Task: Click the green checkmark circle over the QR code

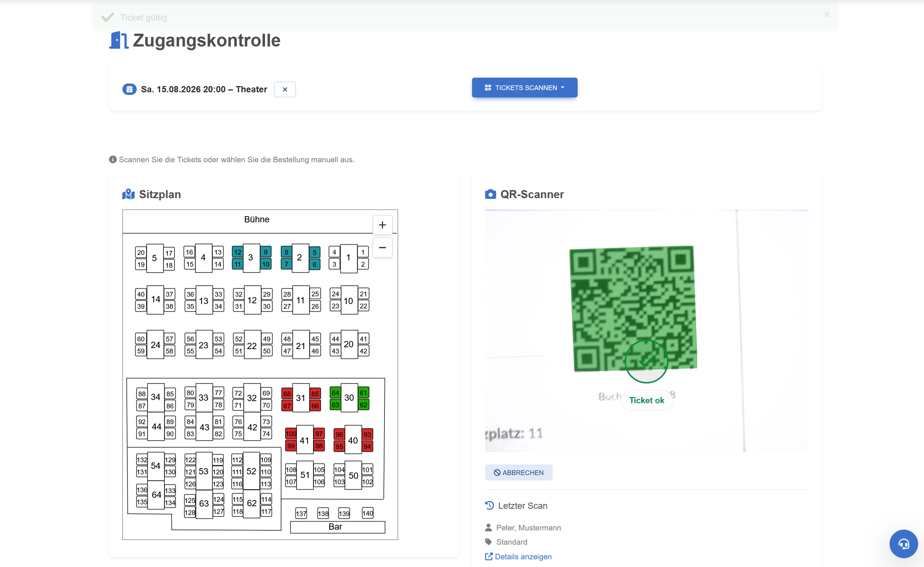Action: (646, 362)
